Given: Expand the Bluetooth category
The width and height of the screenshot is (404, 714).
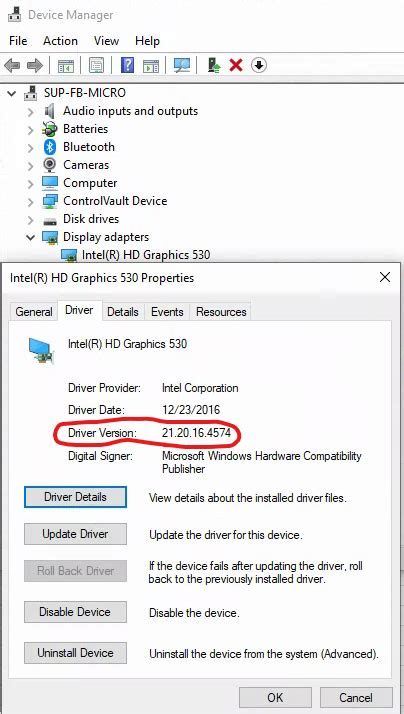Looking at the screenshot, I should pos(30,148).
